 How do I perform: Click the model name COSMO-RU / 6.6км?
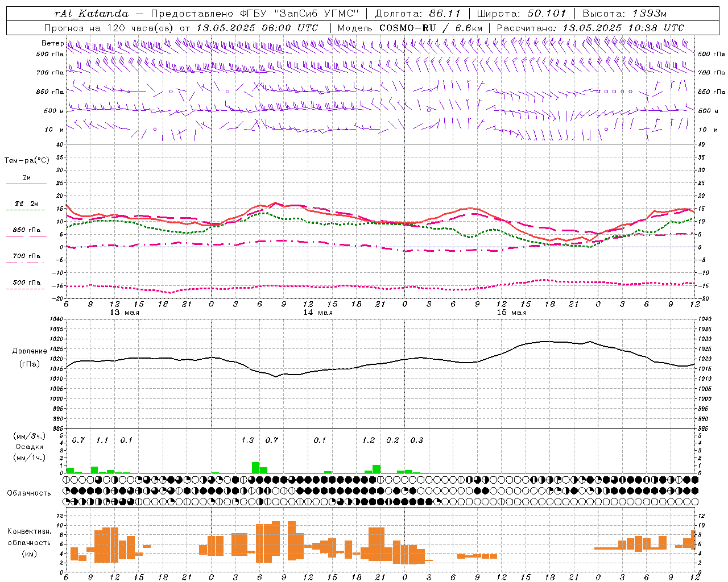(431, 28)
